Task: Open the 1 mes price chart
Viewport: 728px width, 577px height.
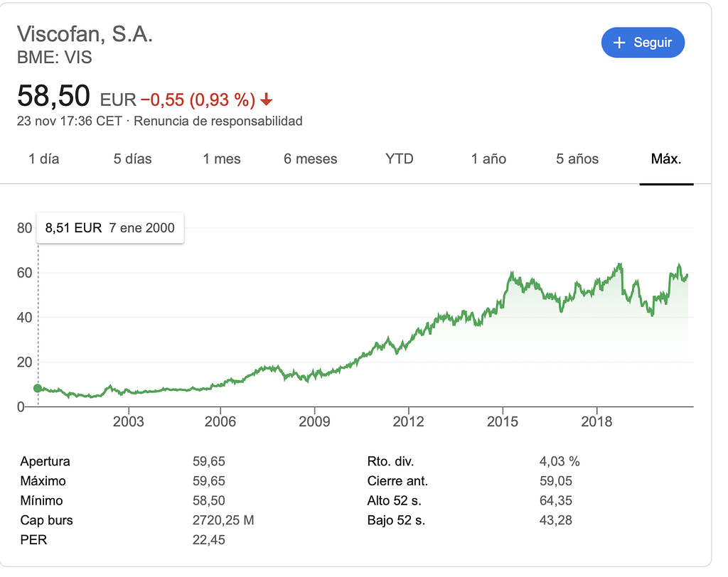Action: pos(221,159)
